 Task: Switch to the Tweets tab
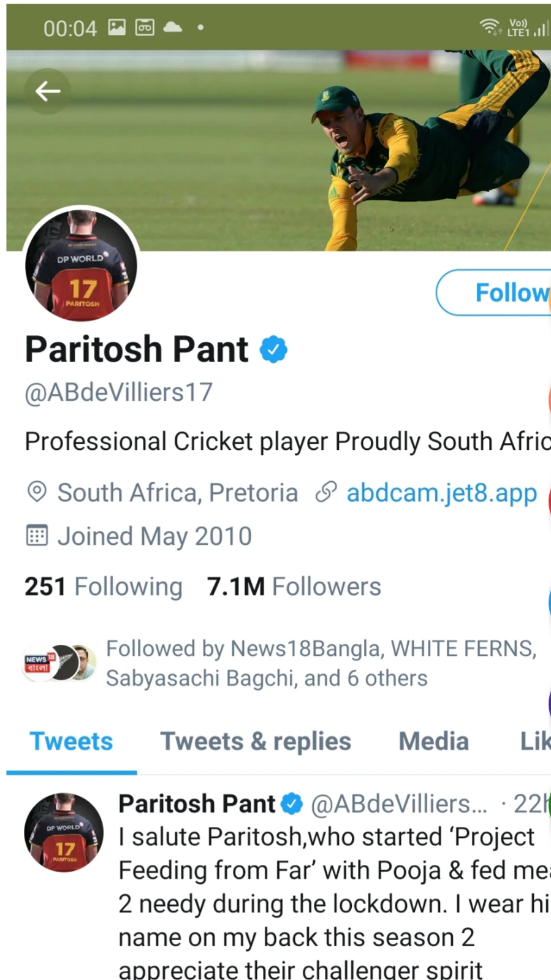coord(72,742)
